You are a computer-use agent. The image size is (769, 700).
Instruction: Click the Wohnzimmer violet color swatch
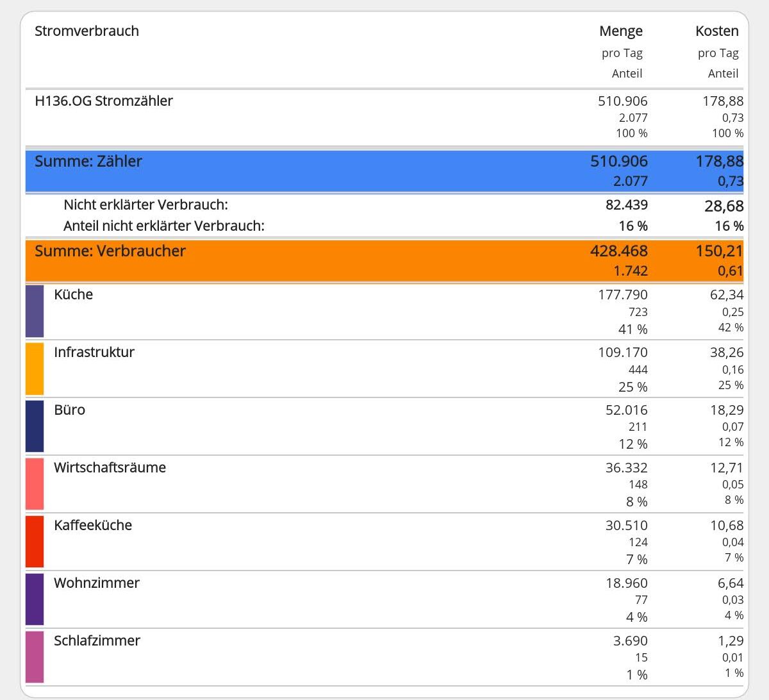35,599
